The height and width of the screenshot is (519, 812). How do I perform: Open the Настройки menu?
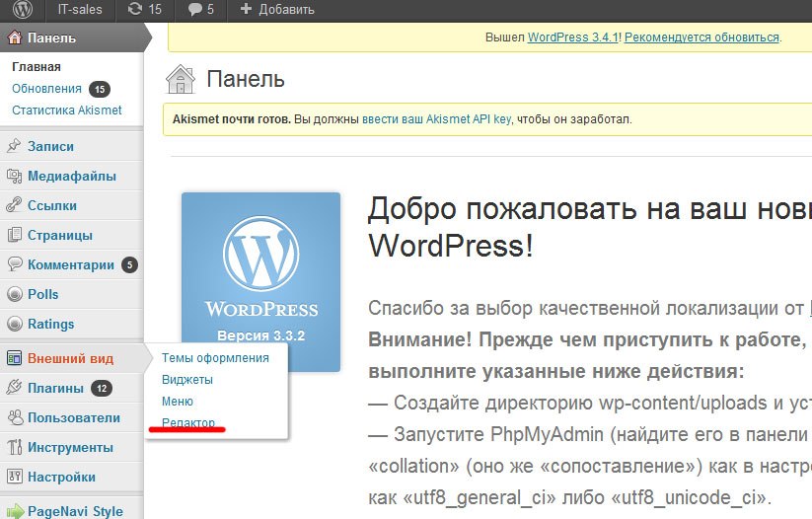(61, 477)
